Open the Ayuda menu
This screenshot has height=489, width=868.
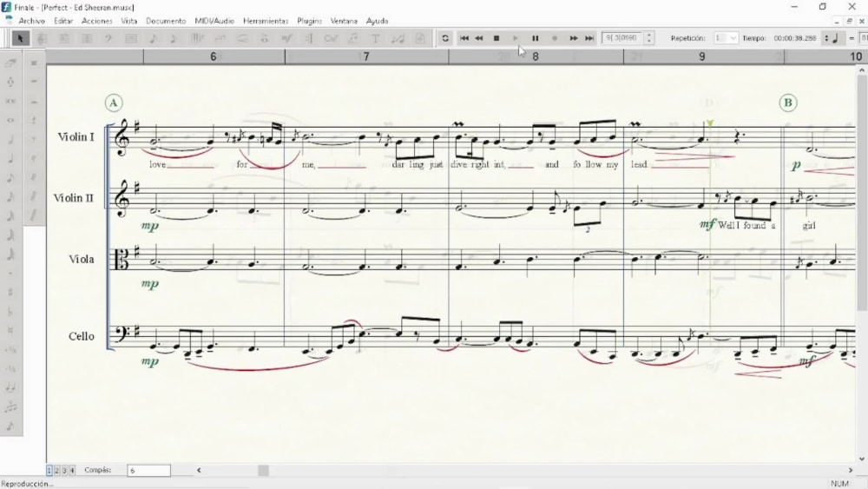[377, 21]
